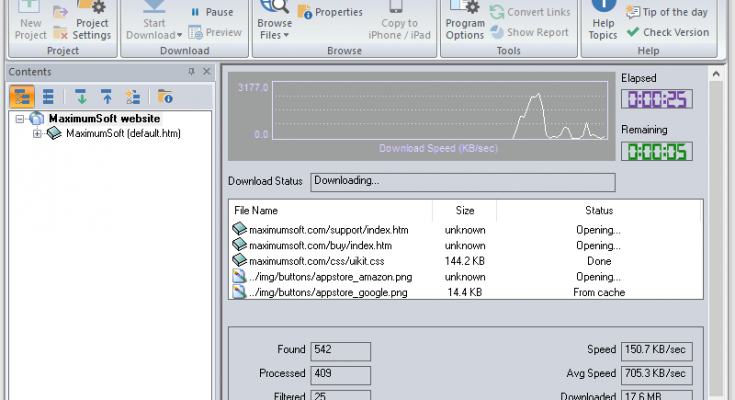Click the 'From cache' status cell
This screenshot has height=400, width=735.
[599, 292]
